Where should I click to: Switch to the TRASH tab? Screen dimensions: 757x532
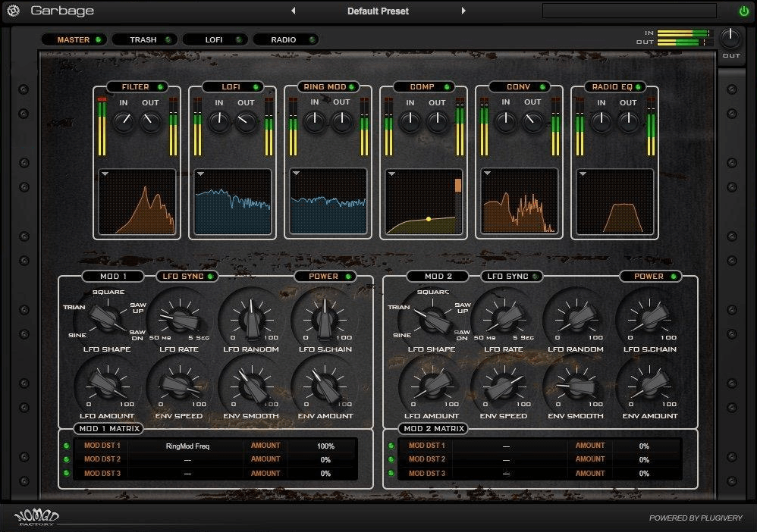click(x=144, y=39)
